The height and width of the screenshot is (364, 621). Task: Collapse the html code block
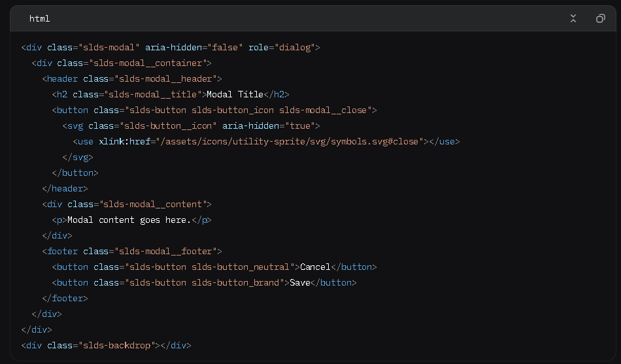coord(573,18)
